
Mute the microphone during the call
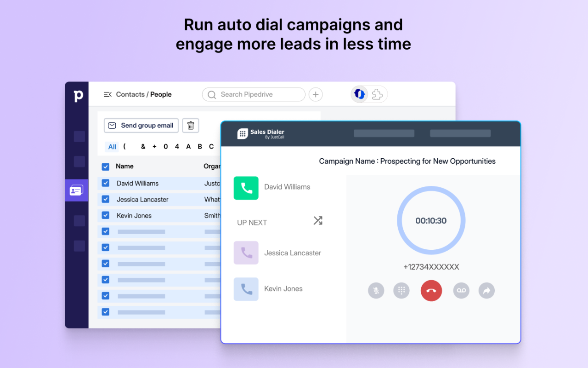[x=376, y=290]
